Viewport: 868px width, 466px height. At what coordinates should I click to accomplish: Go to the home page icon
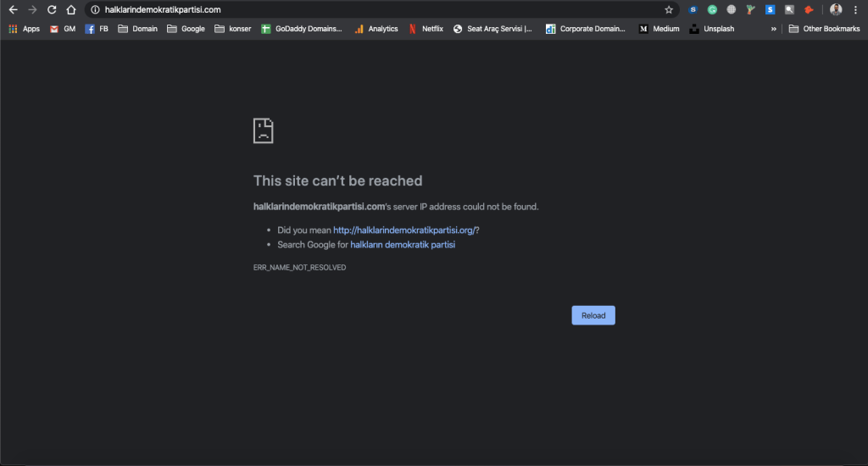click(x=71, y=10)
